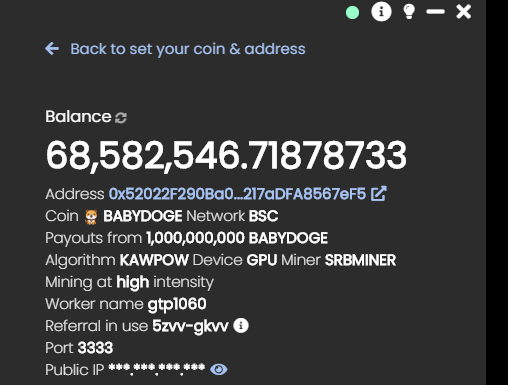
Task: Click the SRBMINER miner name
Action: click(360, 260)
